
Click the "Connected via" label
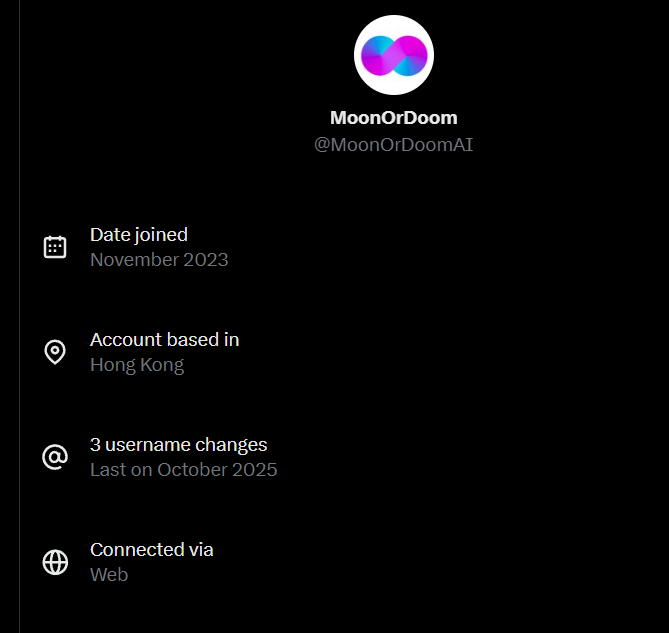pyautogui.click(x=151, y=550)
